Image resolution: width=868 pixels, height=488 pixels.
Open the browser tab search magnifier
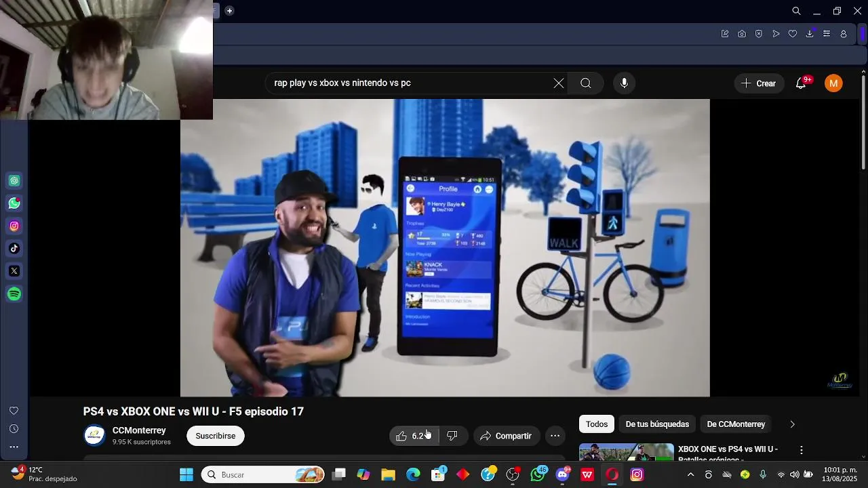(797, 11)
